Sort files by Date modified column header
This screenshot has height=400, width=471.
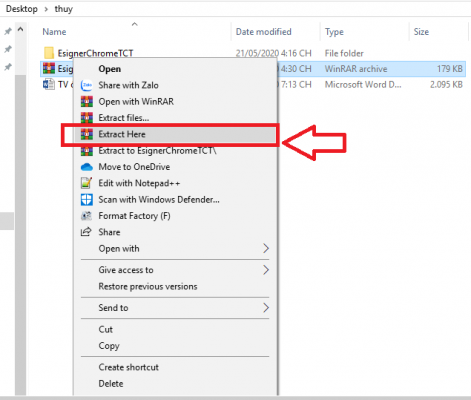coord(263,32)
